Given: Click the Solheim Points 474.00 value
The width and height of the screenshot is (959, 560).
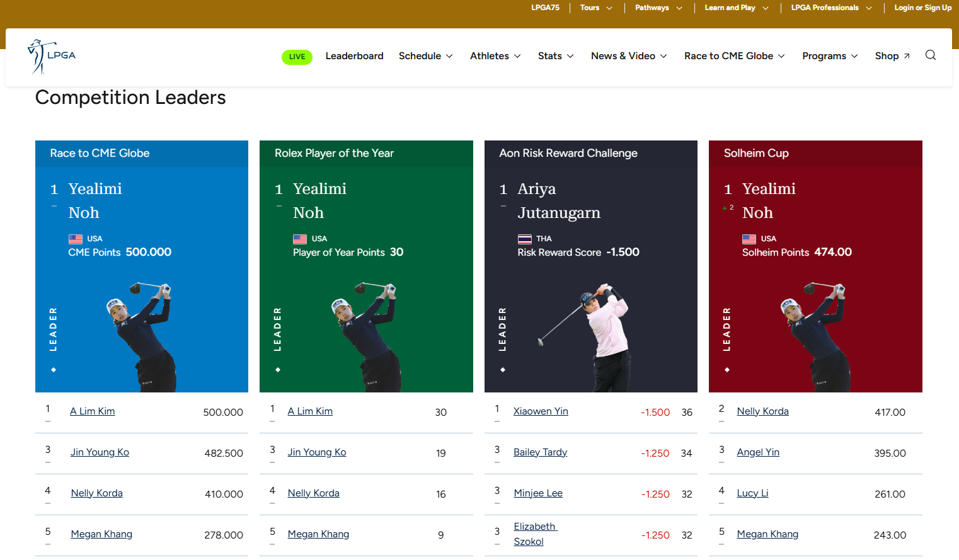Looking at the screenshot, I should pos(833,252).
